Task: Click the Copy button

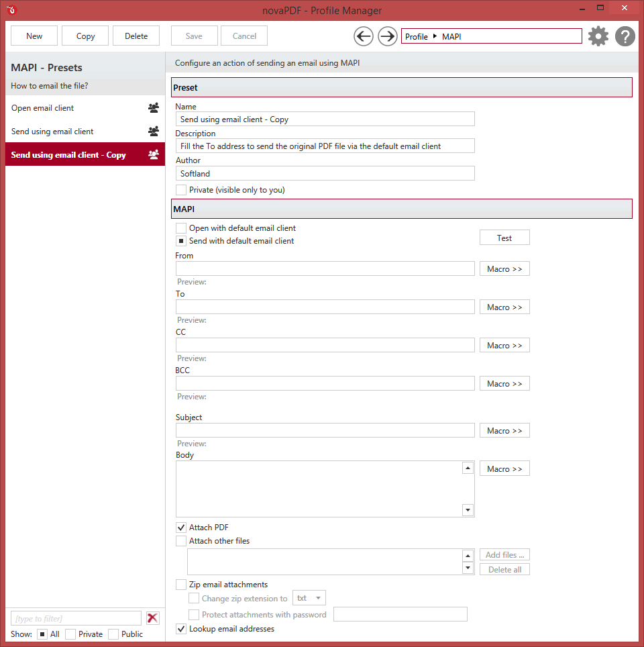Action: coord(85,36)
